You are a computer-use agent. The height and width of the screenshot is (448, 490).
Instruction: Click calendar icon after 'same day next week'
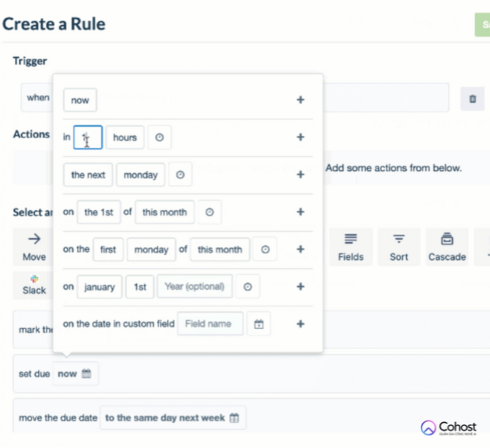click(234, 418)
